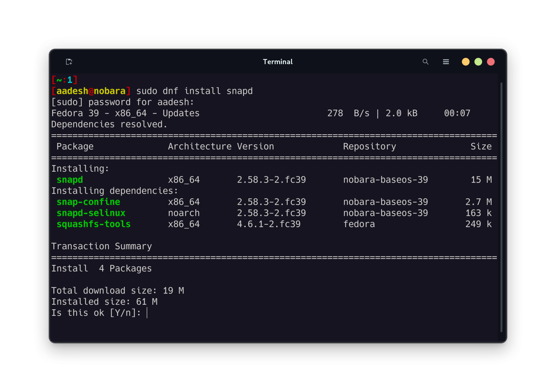Open the hamburger menu
This screenshot has width=556, height=392.
(x=446, y=62)
